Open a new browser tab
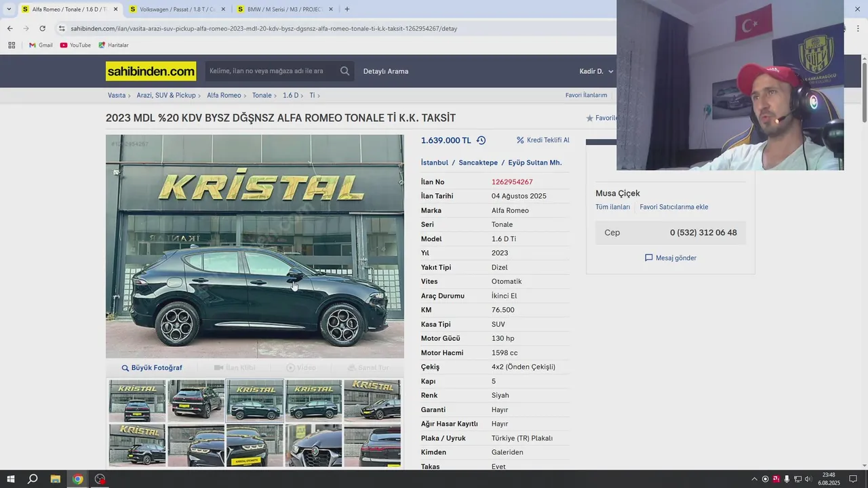 click(347, 9)
